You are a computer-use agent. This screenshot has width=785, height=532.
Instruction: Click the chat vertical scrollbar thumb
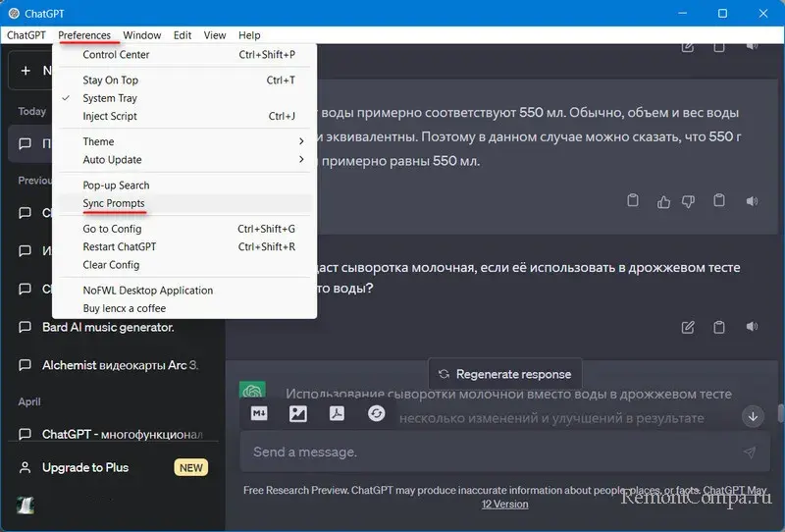(780, 413)
